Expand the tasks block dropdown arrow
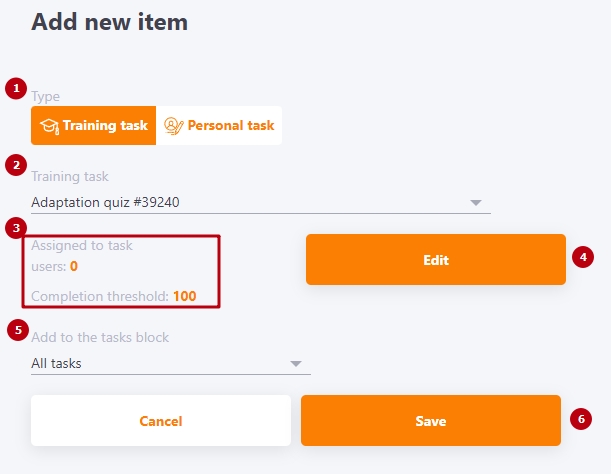This screenshot has height=474, width=611. pos(296,364)
